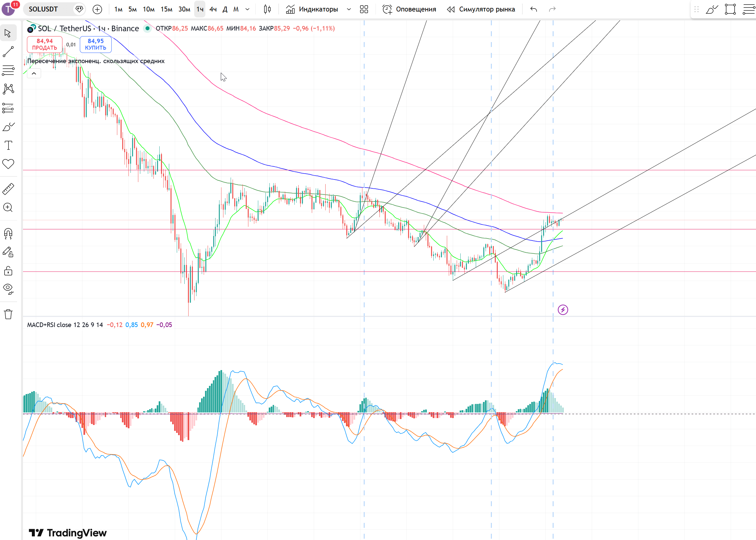This screenshot has height=540, width=756.
Task: Click the purple lightning event marker
Action: pos(562,310)
